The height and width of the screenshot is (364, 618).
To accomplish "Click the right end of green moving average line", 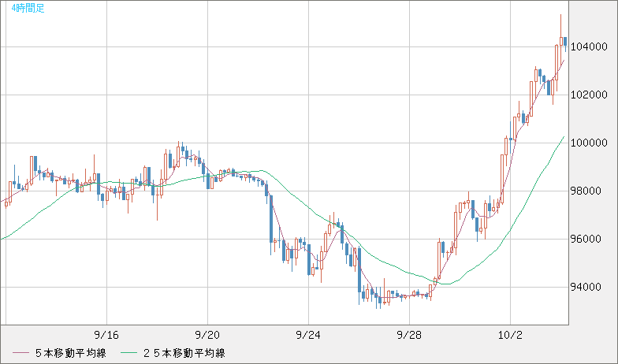I will click(x=563, y=136).
